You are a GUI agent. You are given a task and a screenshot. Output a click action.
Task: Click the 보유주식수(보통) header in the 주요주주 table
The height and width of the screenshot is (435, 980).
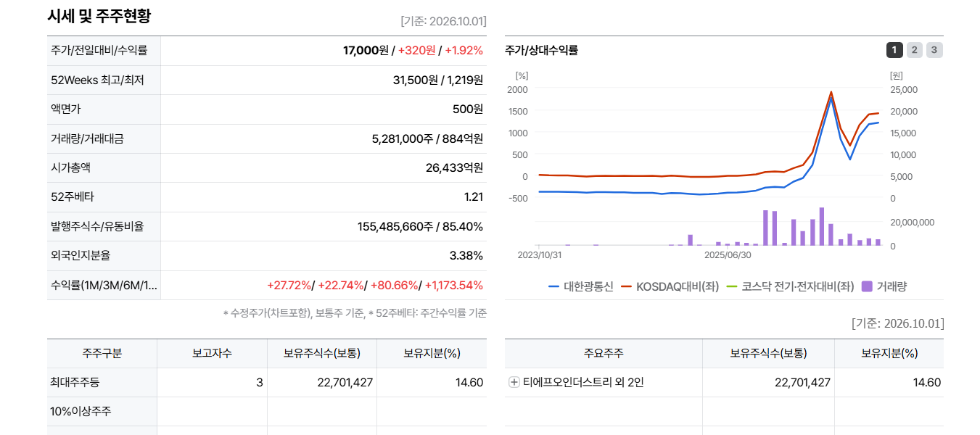pyautogui.click(x=768, y=353)
